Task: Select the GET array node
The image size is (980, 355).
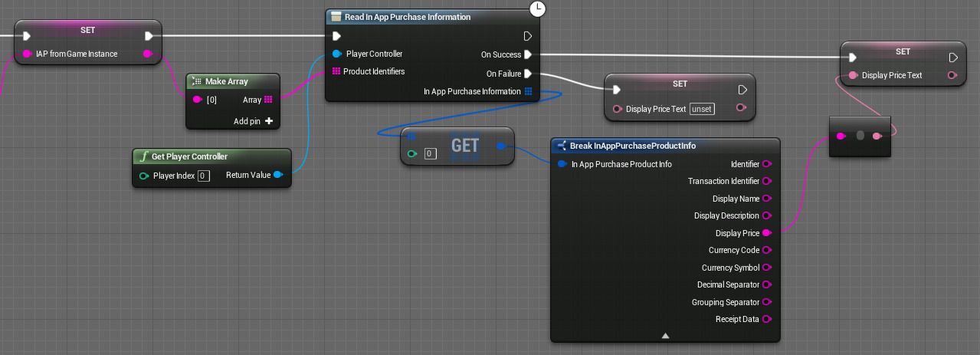Action: coord(457,146)
